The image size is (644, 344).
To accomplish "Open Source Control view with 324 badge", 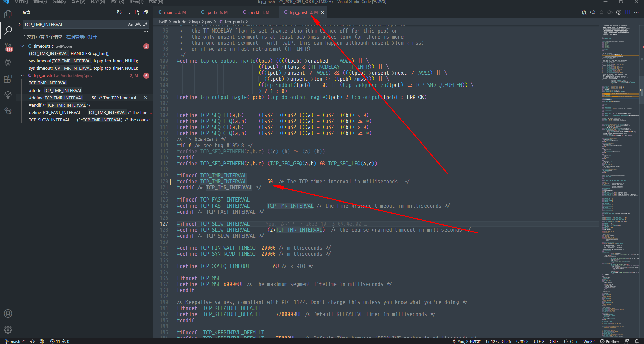I will point(8,47).
